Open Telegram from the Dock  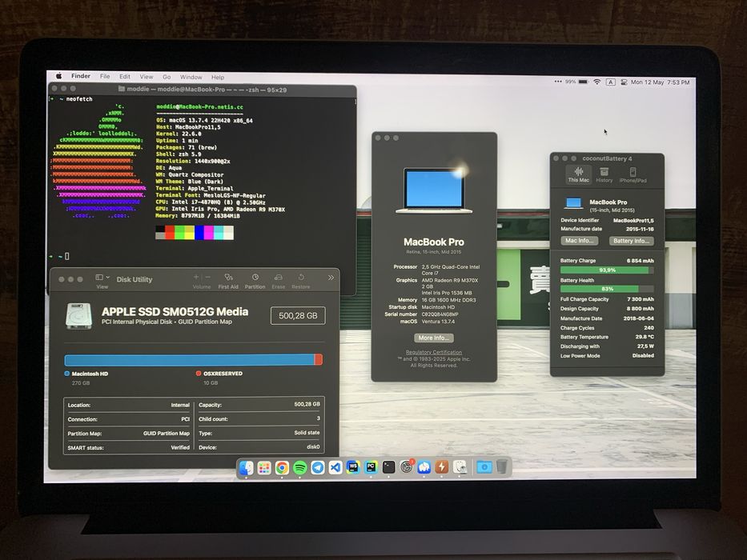(318, 468)
